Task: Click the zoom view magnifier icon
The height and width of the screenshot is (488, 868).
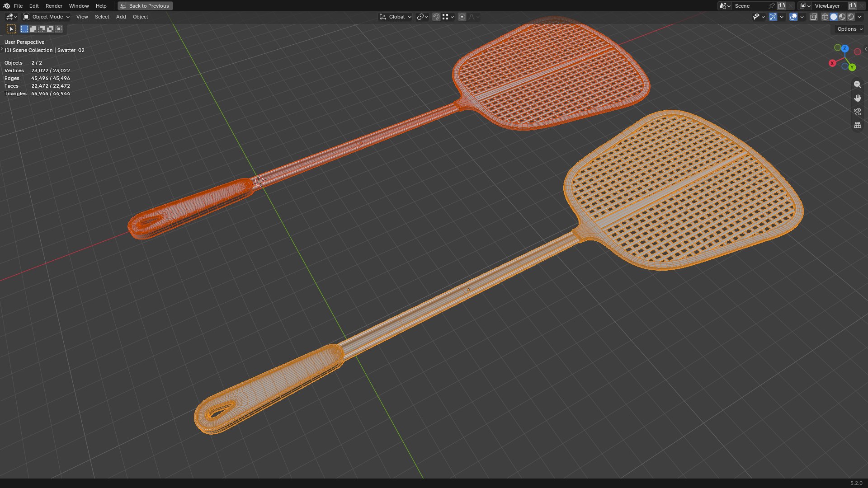Action: coord(857,84)
